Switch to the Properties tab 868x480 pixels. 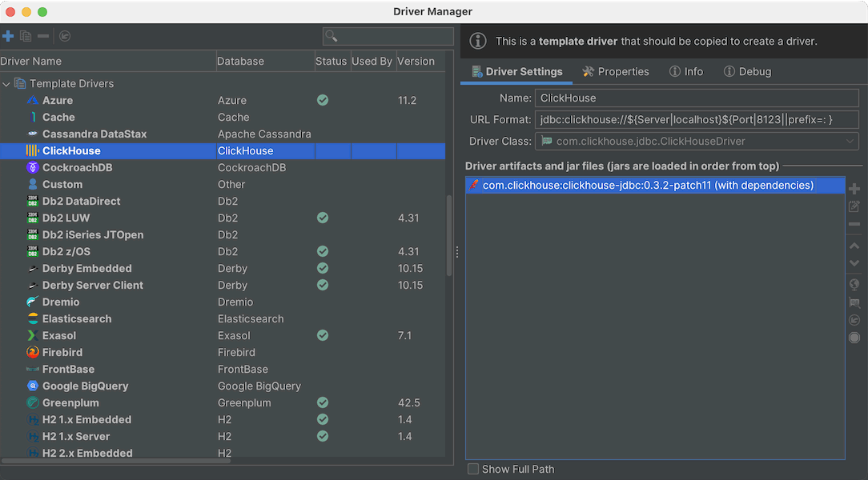click(x=615, y=72)
